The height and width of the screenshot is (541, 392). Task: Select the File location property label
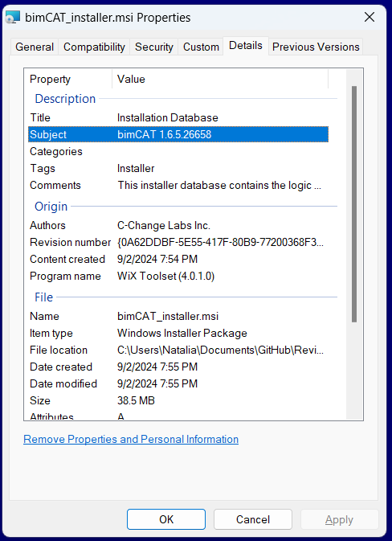click(x=59, y=350)
